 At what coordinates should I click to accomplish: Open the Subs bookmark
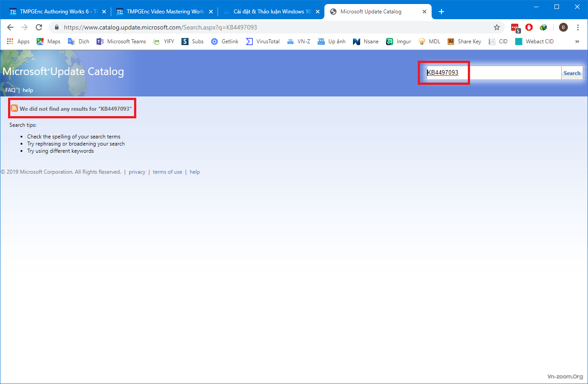[193, 42]
